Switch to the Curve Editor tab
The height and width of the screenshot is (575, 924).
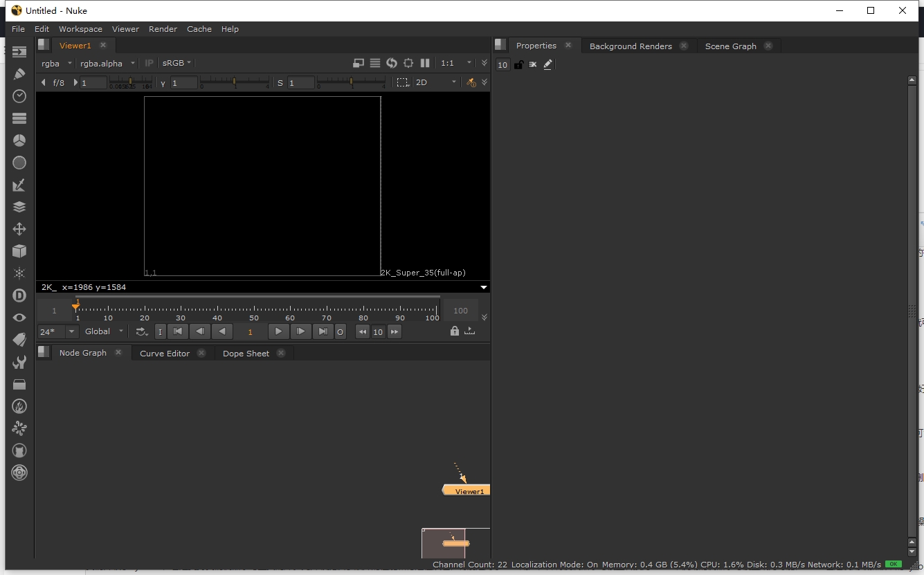pyautogui.click(x=165, y=353)
